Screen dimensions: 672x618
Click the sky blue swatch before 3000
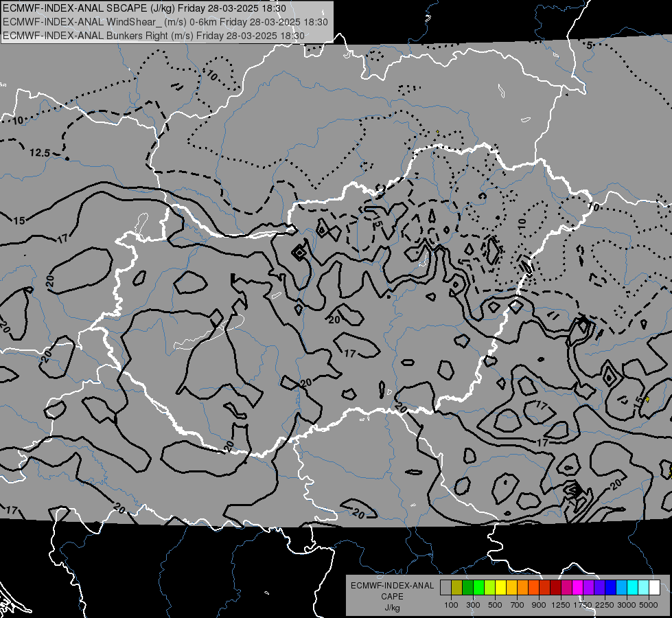(622, 588)
